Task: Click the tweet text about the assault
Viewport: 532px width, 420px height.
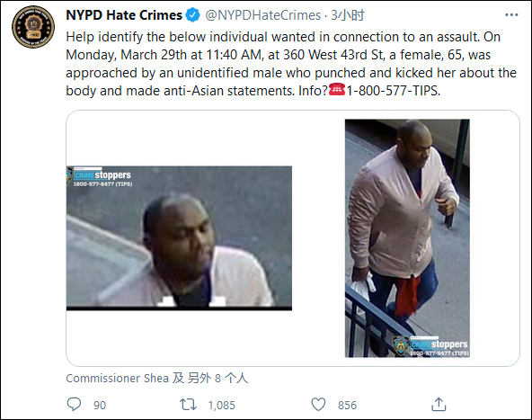Action: tap(291, 64)
